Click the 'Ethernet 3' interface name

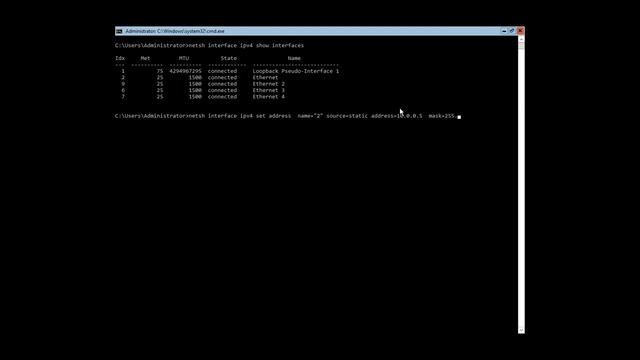click(269, 90)
